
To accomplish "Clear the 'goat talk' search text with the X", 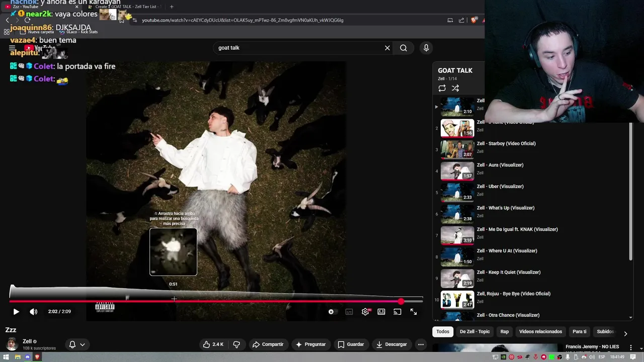I will tap(387, 48).
